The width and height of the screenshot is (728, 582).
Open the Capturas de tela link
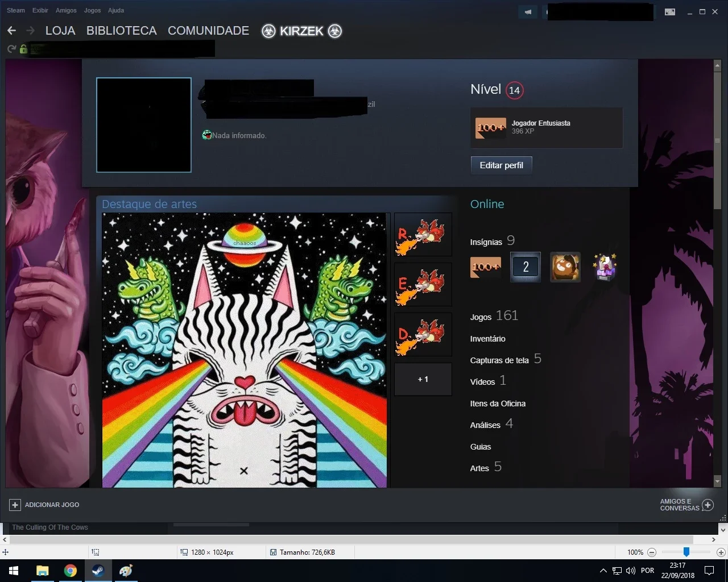(499, 360)
